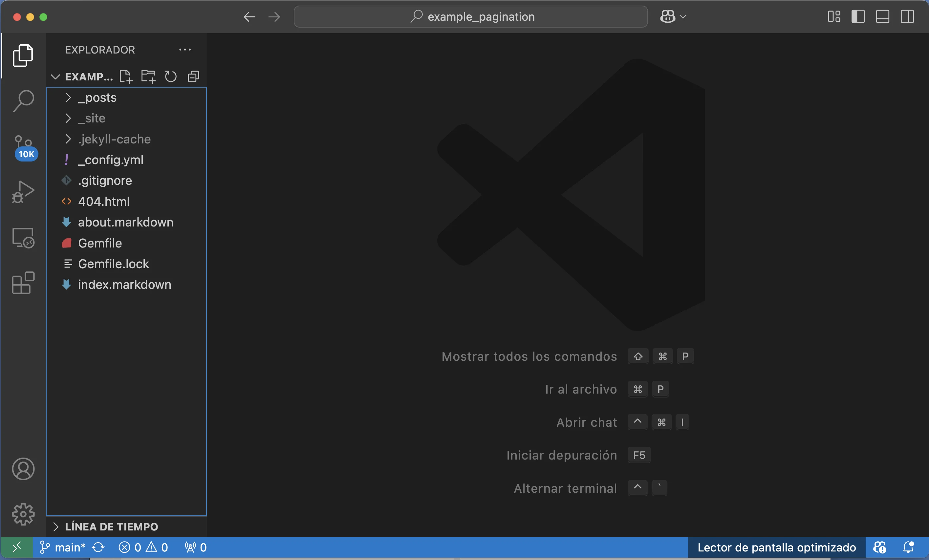Viewport: 929px width, 560px height.
Task: Expand the _posts folder
Action: point(126,98)
